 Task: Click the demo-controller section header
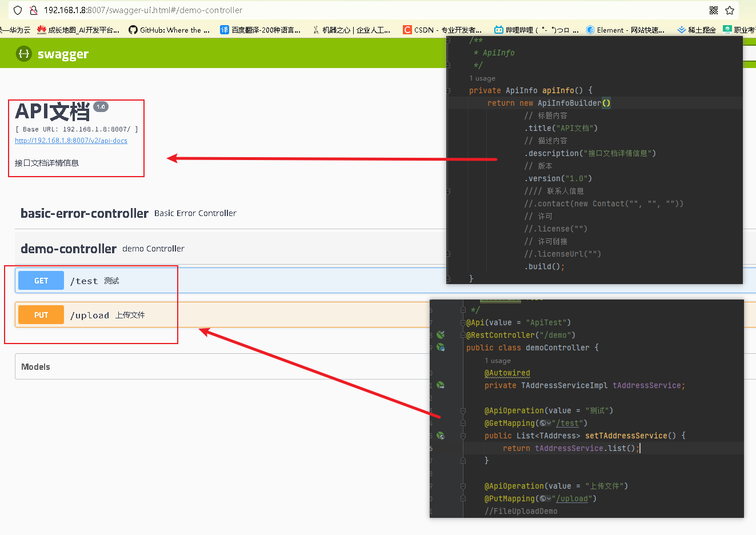(x=69, y=249)
